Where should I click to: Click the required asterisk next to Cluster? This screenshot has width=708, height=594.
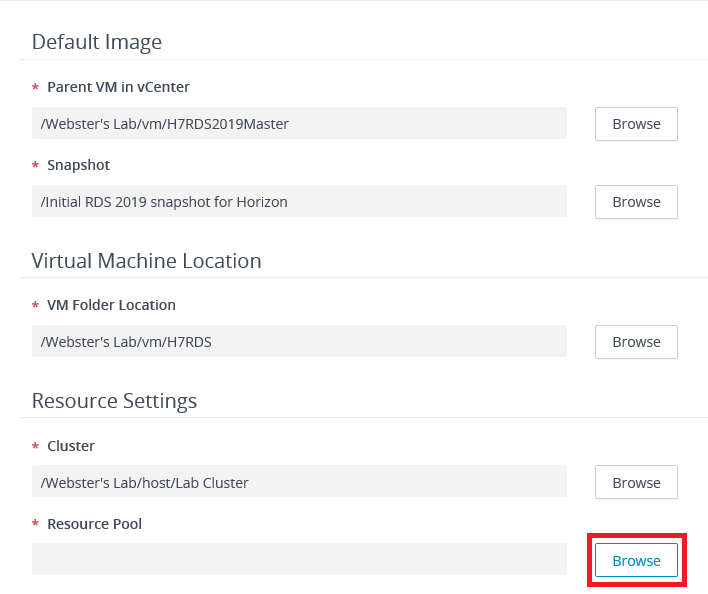[x=36, y=447]
